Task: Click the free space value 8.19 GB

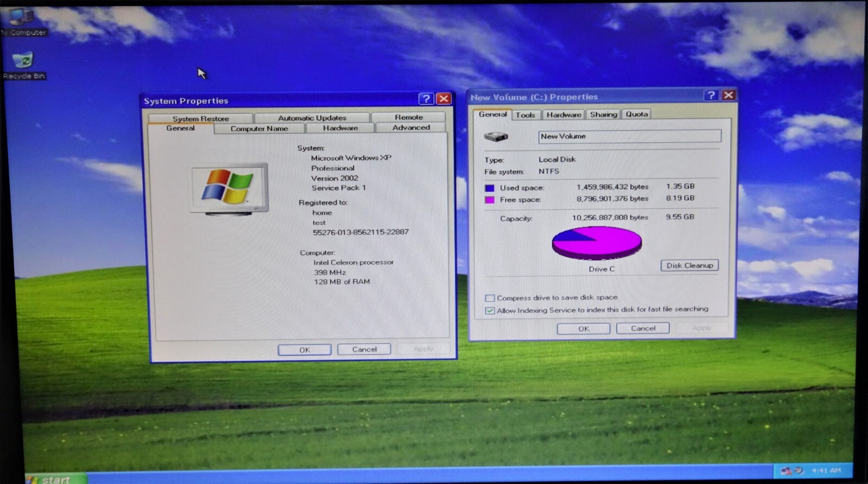Action: [x=680, y=198]
